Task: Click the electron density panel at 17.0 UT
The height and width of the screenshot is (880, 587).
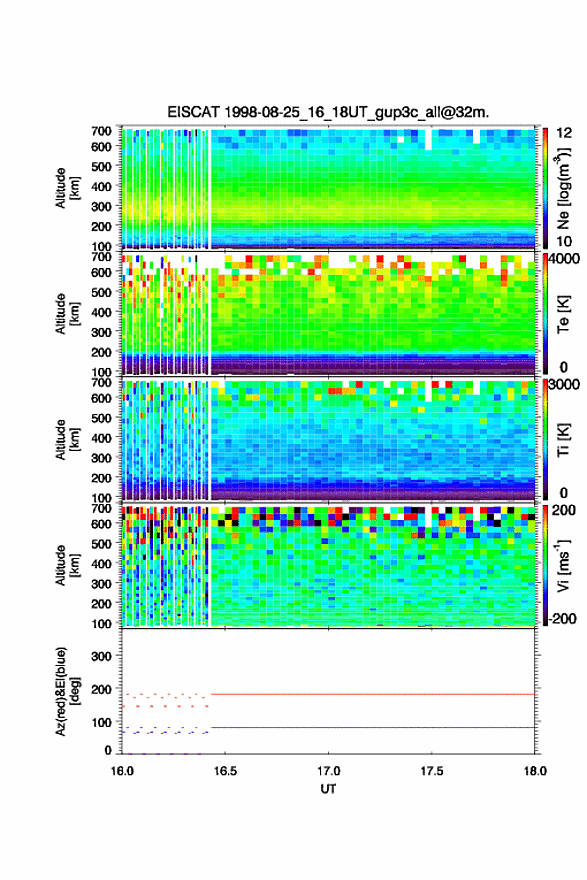Action: [328, 187]
